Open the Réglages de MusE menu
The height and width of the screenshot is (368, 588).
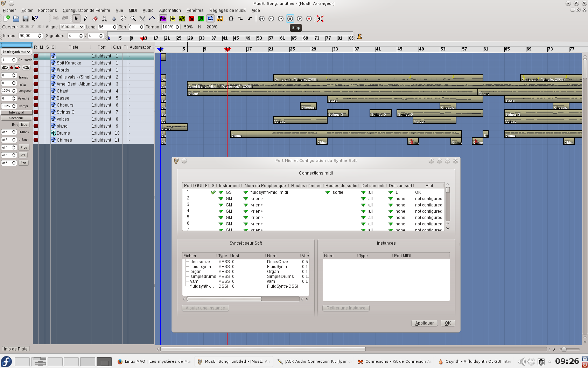click(227, 11)
